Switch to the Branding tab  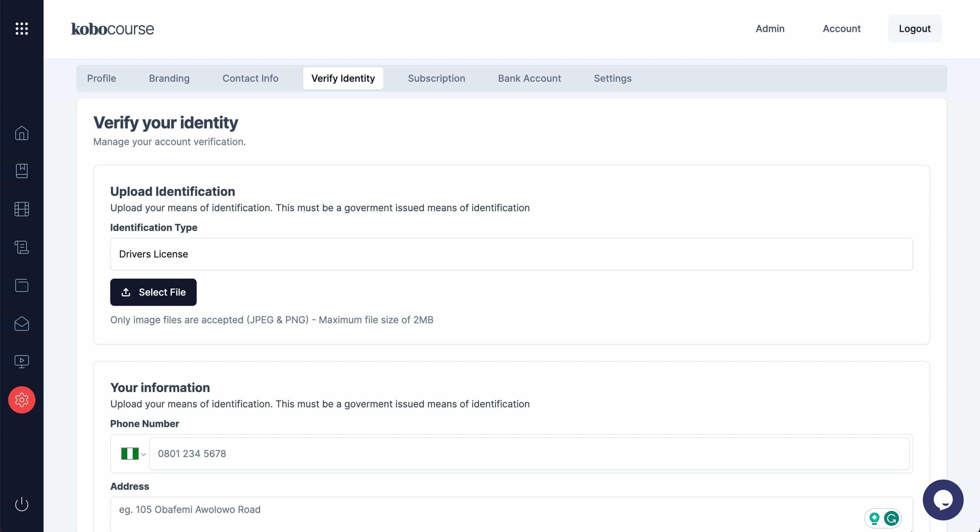[169, 78]
